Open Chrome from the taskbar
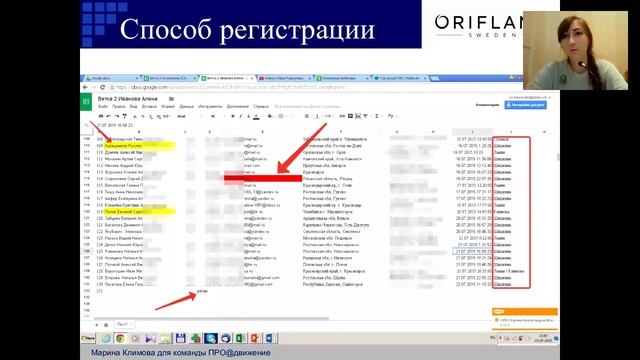The height and width of the screenshot is (360, 640). 120,338
